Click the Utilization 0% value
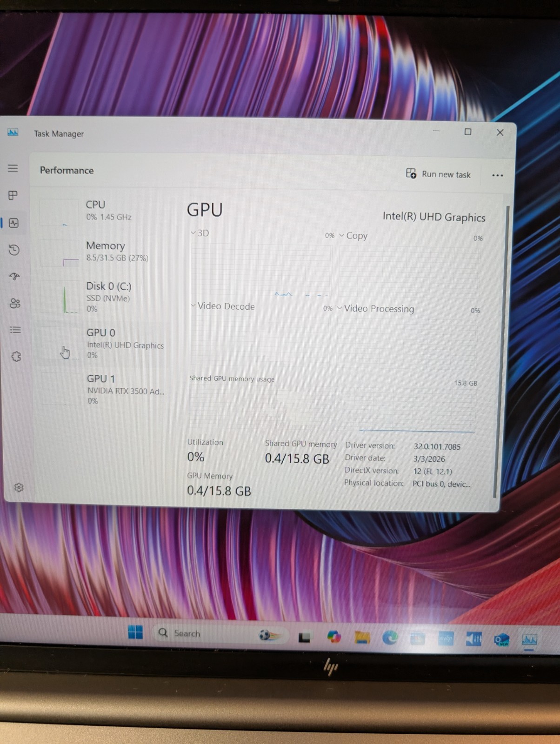The height and width of the screenshot is (744, 560). pos(196,457)
